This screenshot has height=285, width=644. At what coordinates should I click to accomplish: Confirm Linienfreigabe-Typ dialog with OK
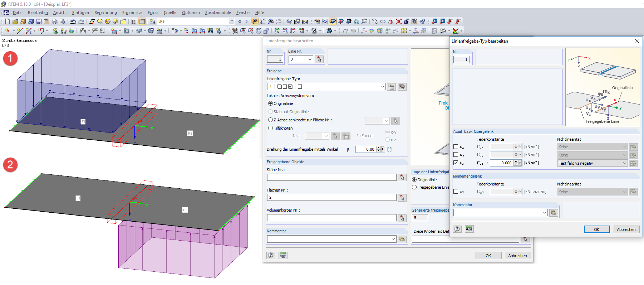[597, 230]
